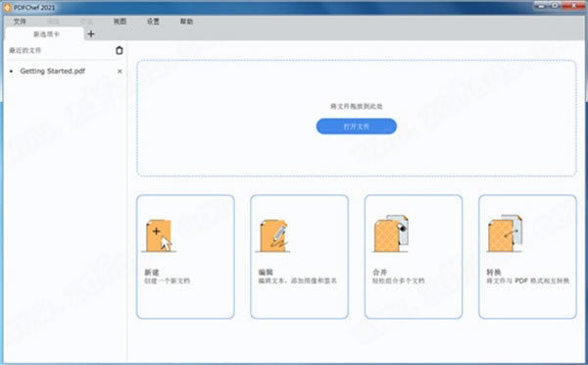Click the trash icon beside 最近的文件
The width and height of the screenshot is (588, 365).
(x=120, y=50)
